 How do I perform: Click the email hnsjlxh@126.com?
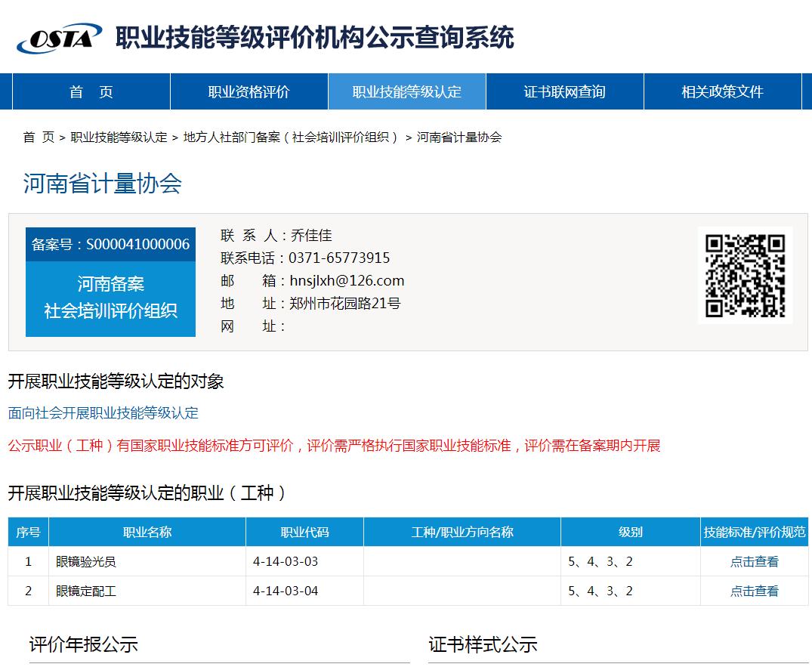(x=347, y=281)
